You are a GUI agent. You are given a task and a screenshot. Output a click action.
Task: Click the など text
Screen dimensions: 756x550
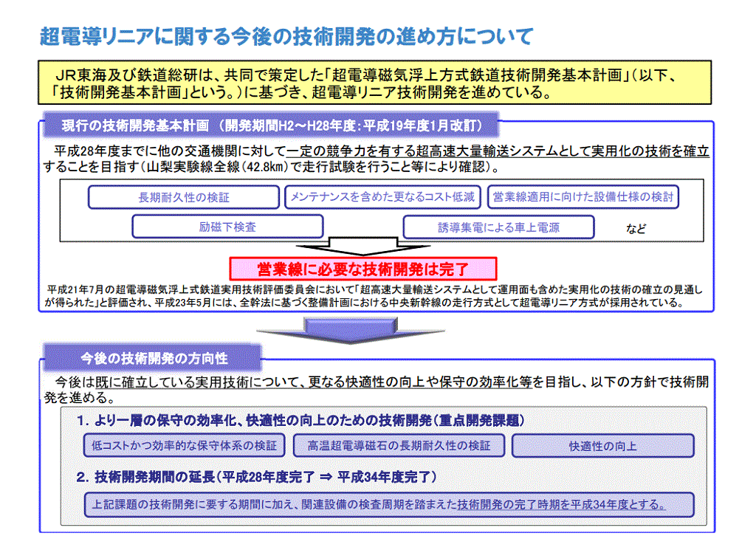(636, 228)
